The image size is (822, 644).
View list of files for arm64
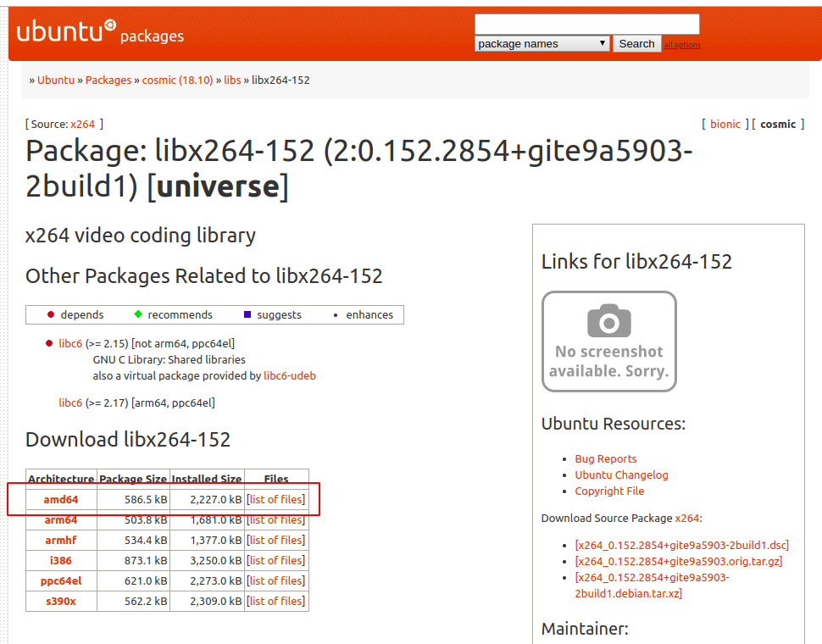(x=276, y=519)
